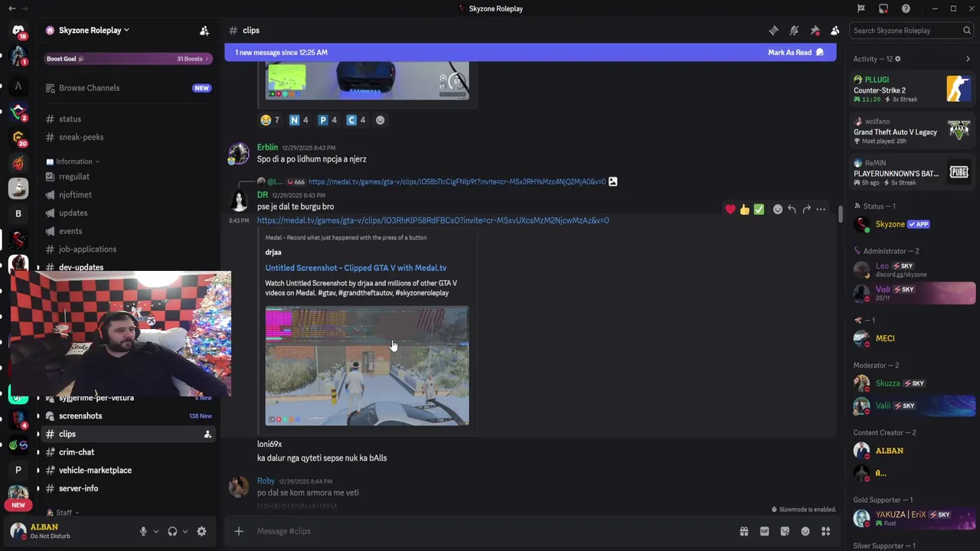This screenshot has width=980, height=551.
Task: Click plus button to attach file
Action: 239,531
